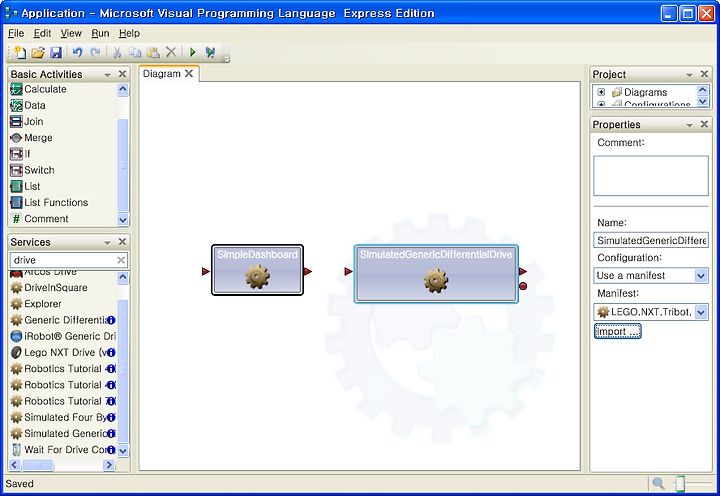Select the Data activity
This screenshot has width=720, height=496.
[x=28, y=105]
